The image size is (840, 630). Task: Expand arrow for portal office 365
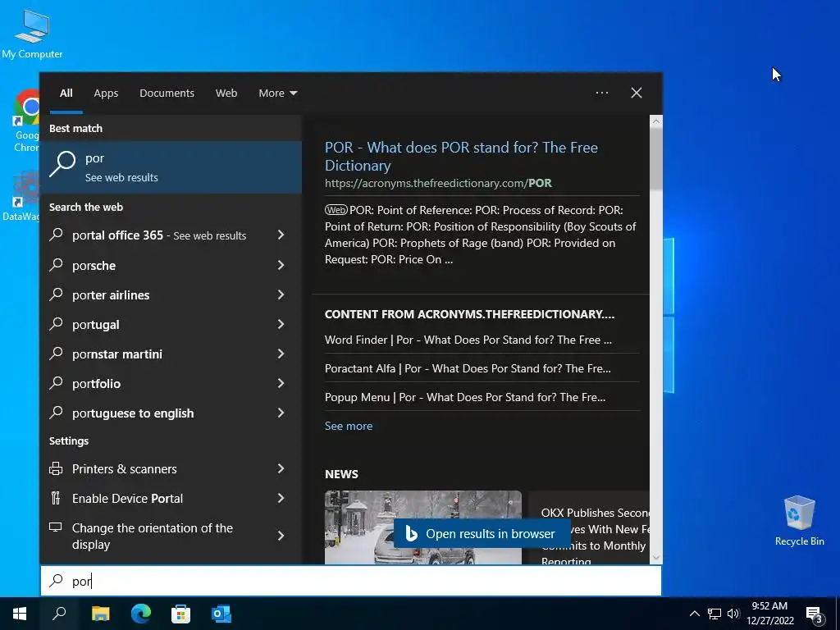(x=281, y=235)
